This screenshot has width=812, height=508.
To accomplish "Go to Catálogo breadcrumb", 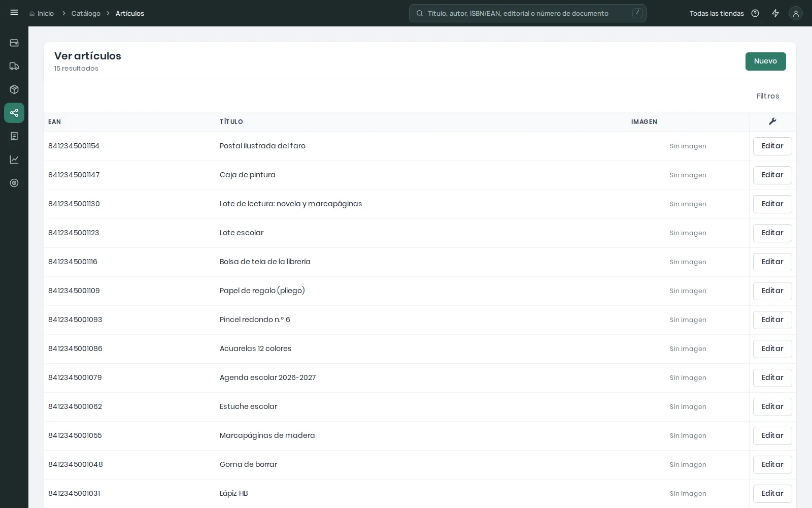I will coord(86,13).
